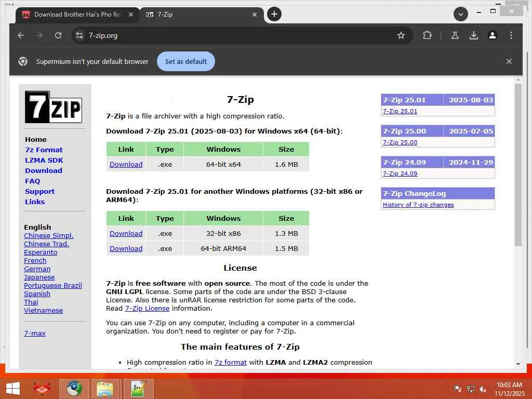The image size is (532, 399).
Task: Open the red app icon on the taskbar
Action: tap(42, 389)
